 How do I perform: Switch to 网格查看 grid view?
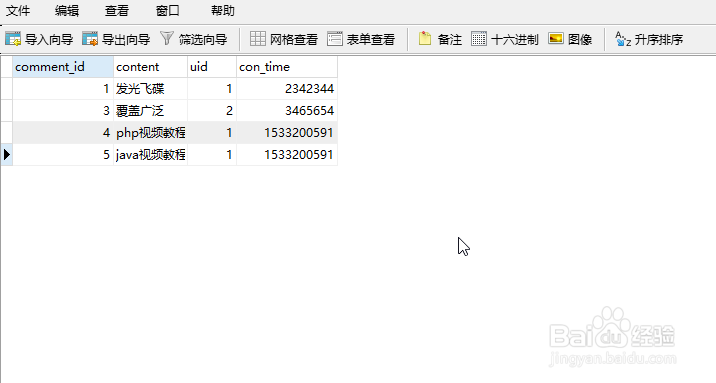click(x=284, y=39)
